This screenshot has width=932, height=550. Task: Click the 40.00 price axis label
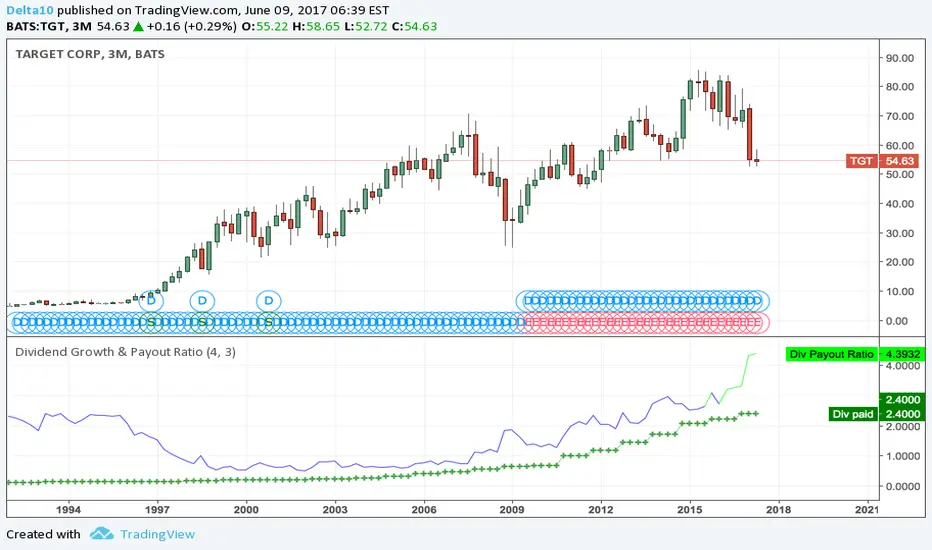(x=900, y=204)
